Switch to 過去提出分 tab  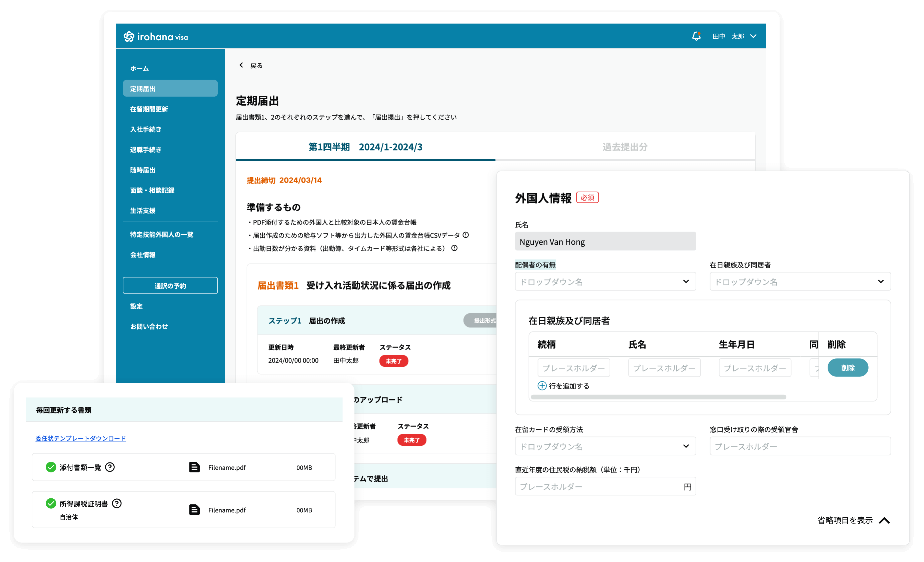coord(625,147)
